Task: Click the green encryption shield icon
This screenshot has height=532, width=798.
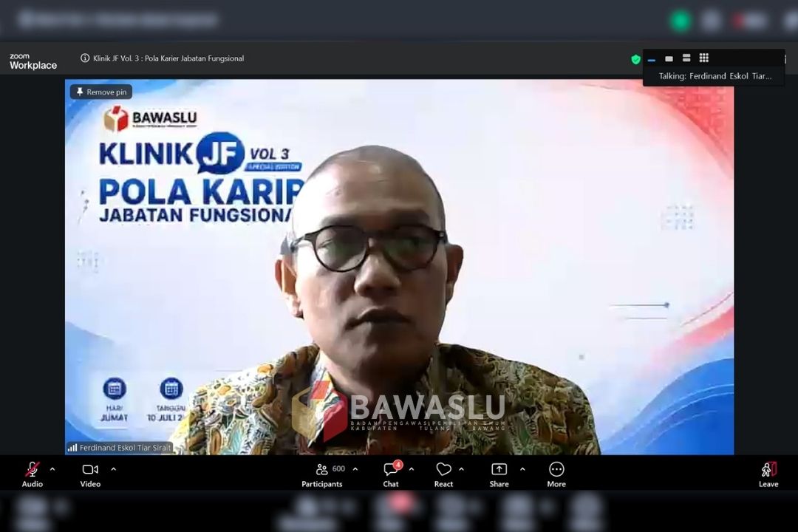Action: [x=635, y=60]
